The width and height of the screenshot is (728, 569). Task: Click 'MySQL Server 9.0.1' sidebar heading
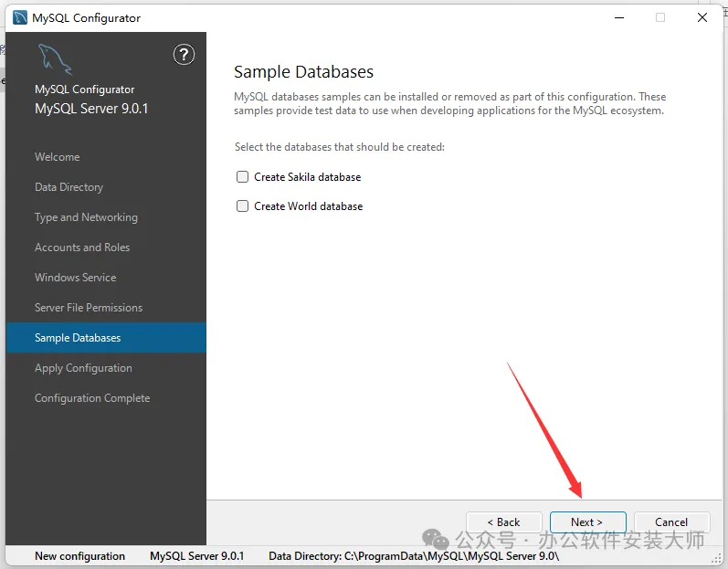pos(91,109)
